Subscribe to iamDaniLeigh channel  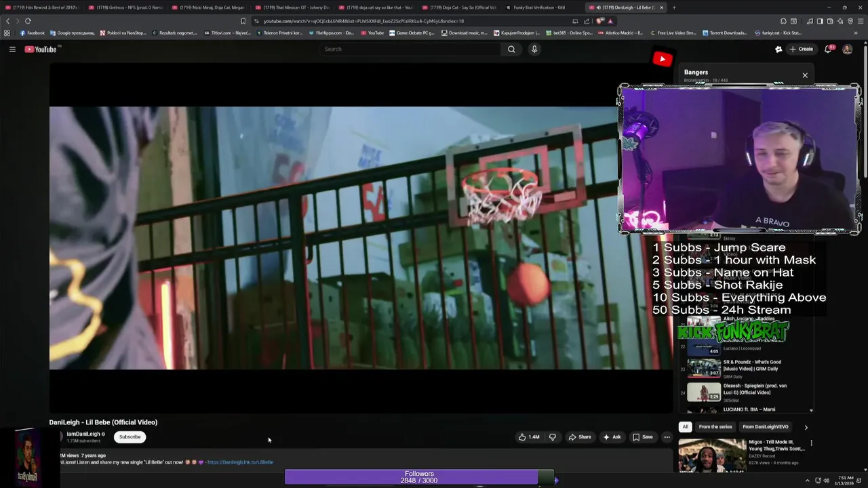(130, 437)
